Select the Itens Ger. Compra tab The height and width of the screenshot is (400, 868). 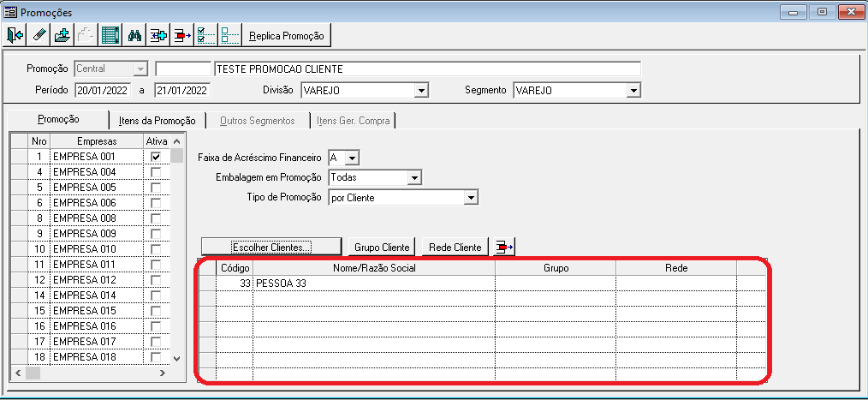(354, 120)
